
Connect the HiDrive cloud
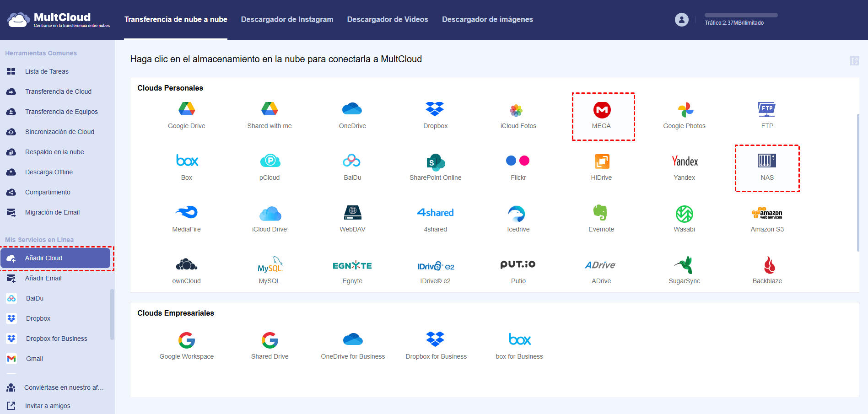click(602, 161)
